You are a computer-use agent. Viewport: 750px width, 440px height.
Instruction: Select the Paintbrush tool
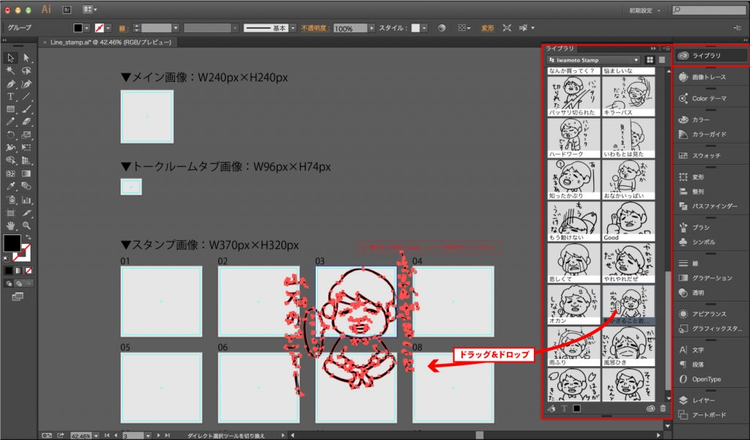26,110
